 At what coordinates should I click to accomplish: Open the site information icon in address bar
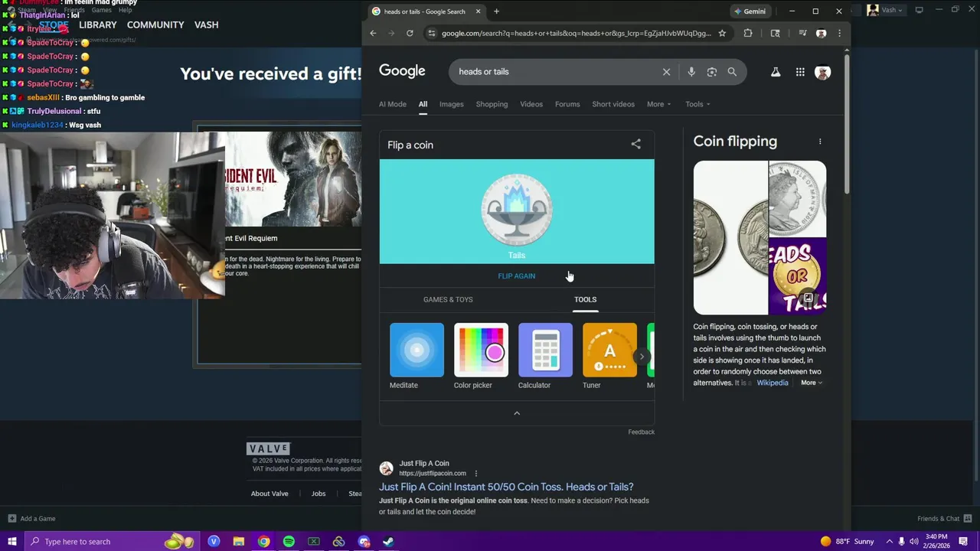(x=432, y=33)
